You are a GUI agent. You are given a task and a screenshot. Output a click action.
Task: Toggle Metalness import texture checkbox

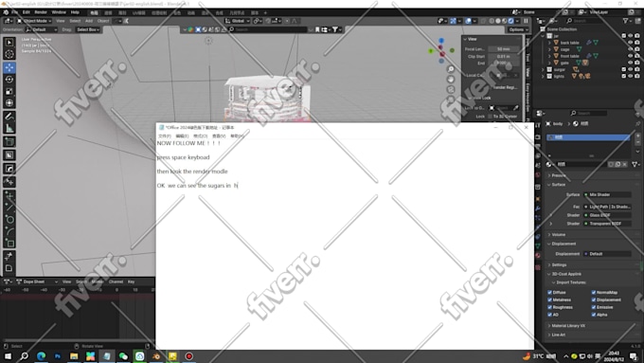coord(550,299)
